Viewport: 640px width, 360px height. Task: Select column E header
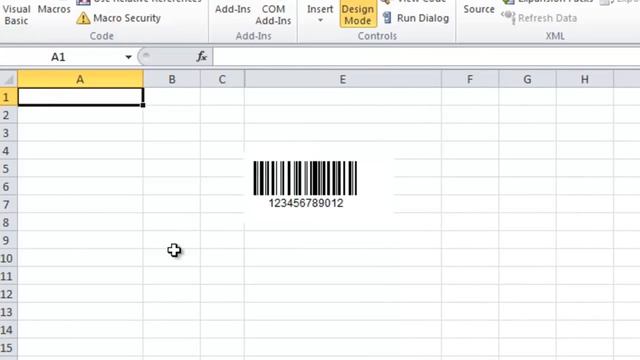click(x=343, y=79)
